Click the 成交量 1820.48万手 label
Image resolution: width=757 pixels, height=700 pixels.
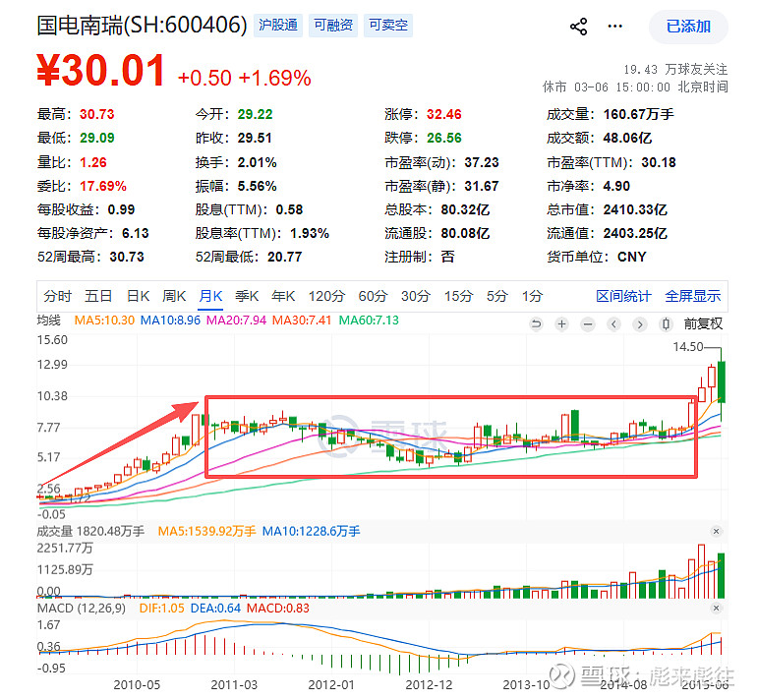click(90, 532)
